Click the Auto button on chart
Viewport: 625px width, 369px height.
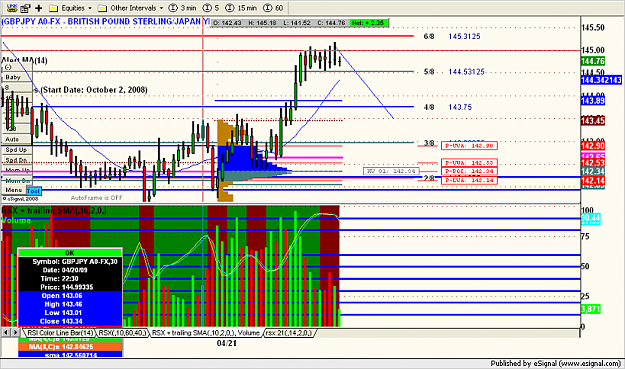(x=17, y=139)
